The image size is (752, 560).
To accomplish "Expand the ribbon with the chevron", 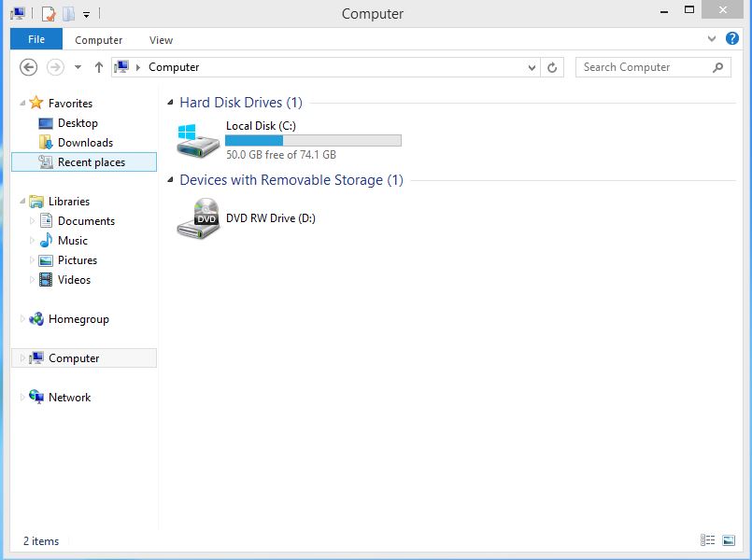I will (712, 39).
